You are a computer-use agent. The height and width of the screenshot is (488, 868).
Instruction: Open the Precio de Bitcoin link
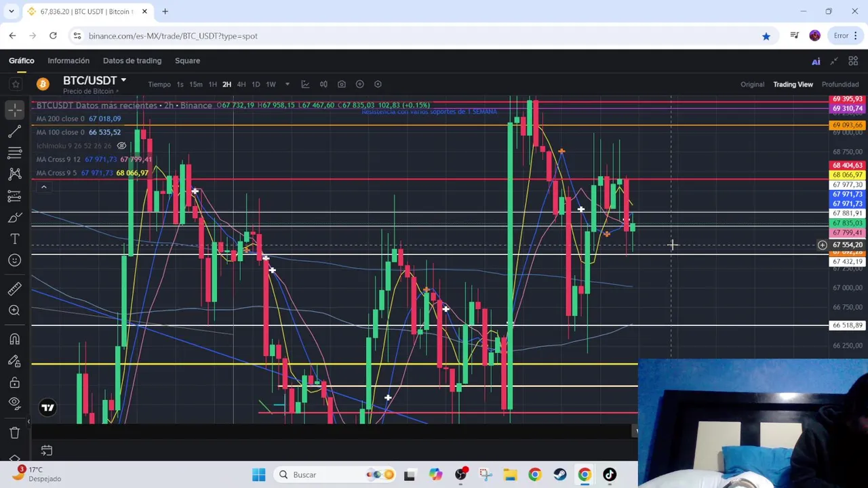click(x=91, y=91)
